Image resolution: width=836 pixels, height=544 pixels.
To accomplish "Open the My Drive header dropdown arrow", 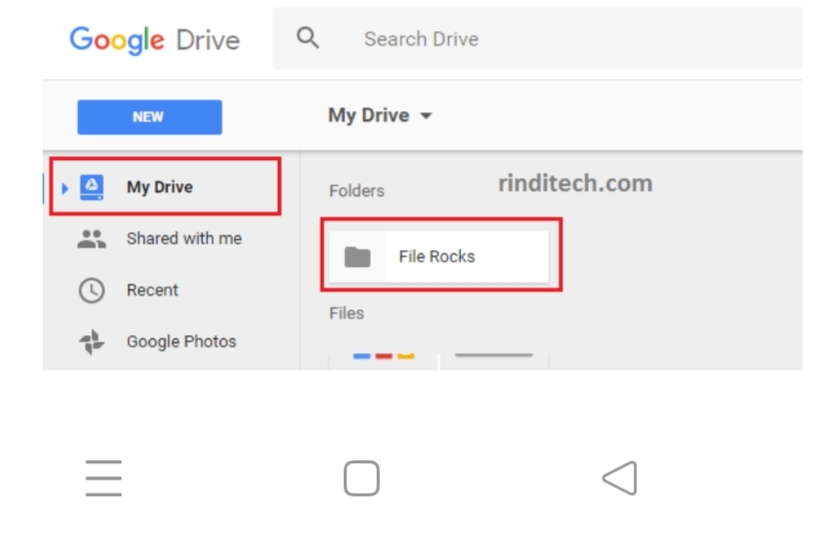I will 426,116.
